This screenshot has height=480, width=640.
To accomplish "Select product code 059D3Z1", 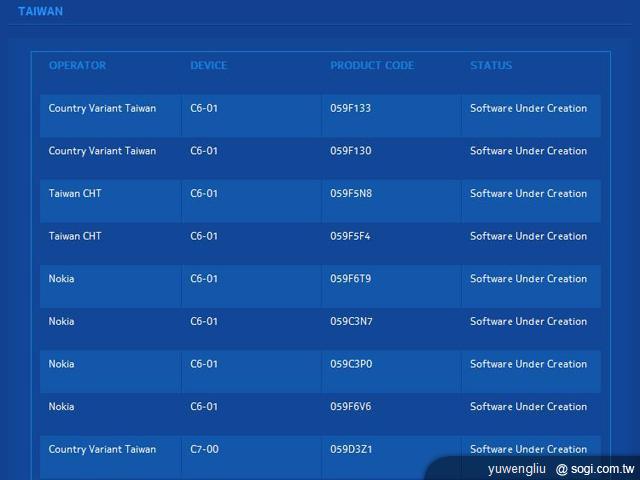I will tap(350, 450).
